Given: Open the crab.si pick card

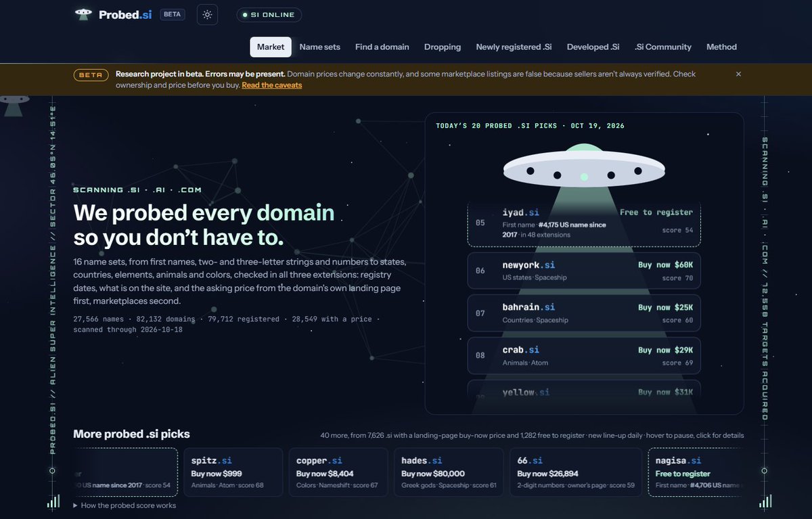Looking at the screenshot, I should [584, 355].
